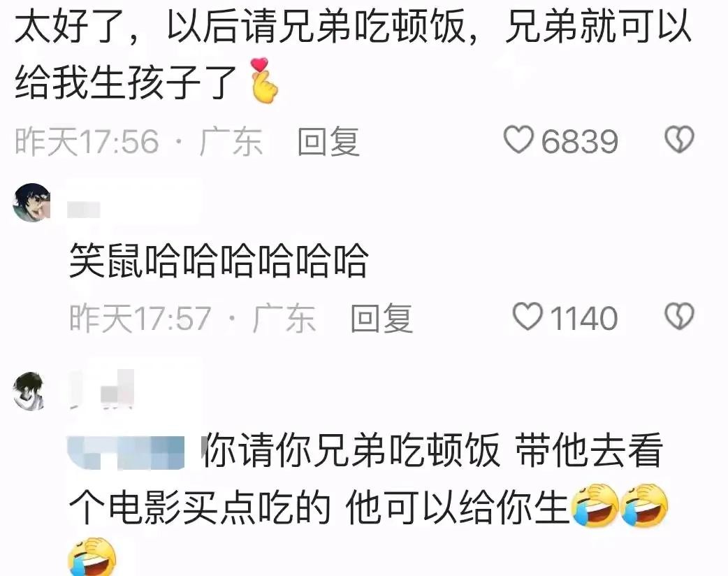Select the 笑鼠哈哈哈哈哈哈 comment text
Viewport: 728px width, 576px height.
(x=219, y=261)
